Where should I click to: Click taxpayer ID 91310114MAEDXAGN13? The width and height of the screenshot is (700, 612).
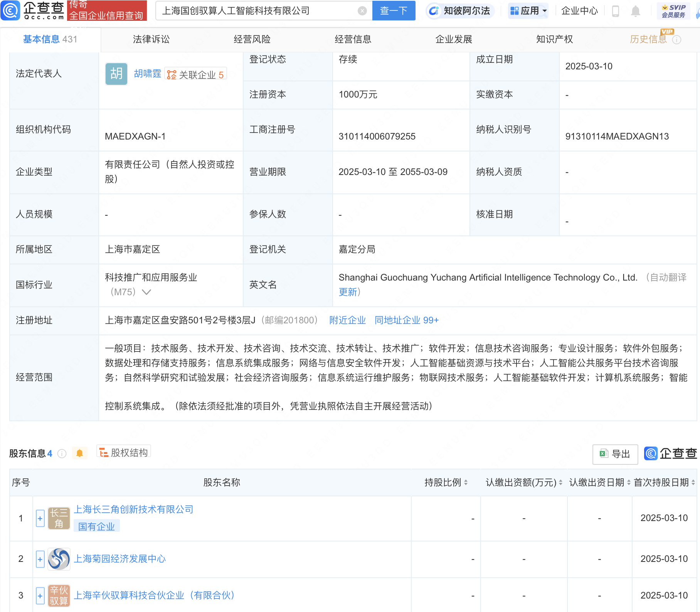tap(617, 136)
